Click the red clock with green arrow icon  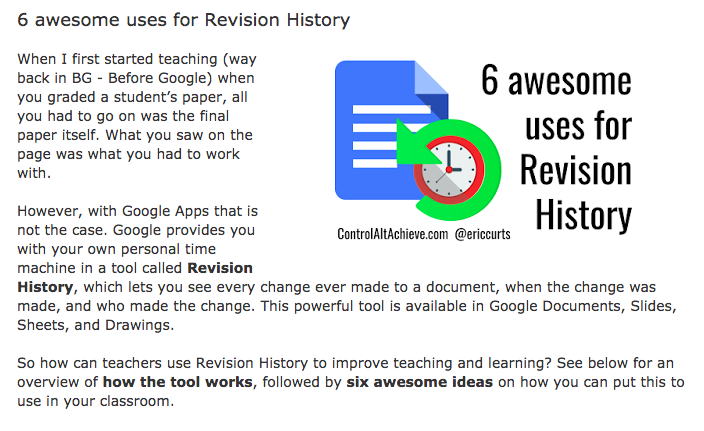click(x=449, y=170)
